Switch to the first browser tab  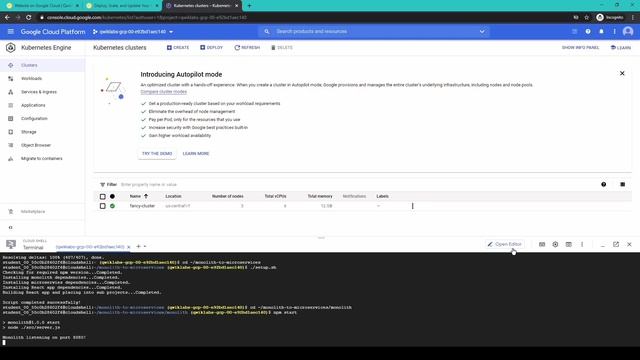pyautogui.click(x=42, y=6)
